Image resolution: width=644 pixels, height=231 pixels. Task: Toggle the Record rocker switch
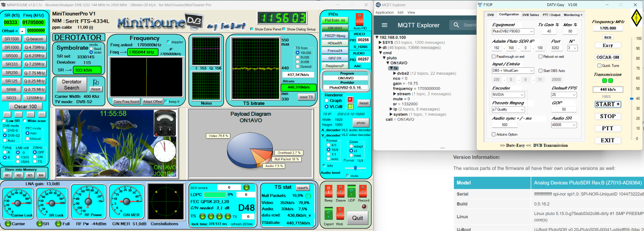tap(363, 191)
